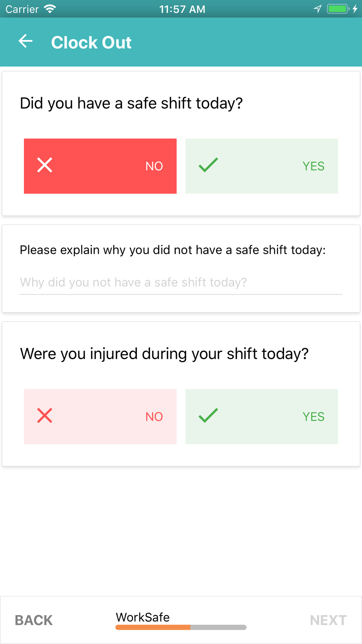The height and width of the screenshot is (644, 362).
Task: Tap the 11:57 AM clock in status bar
Action: pyautogui.click(x=182, y=9)
